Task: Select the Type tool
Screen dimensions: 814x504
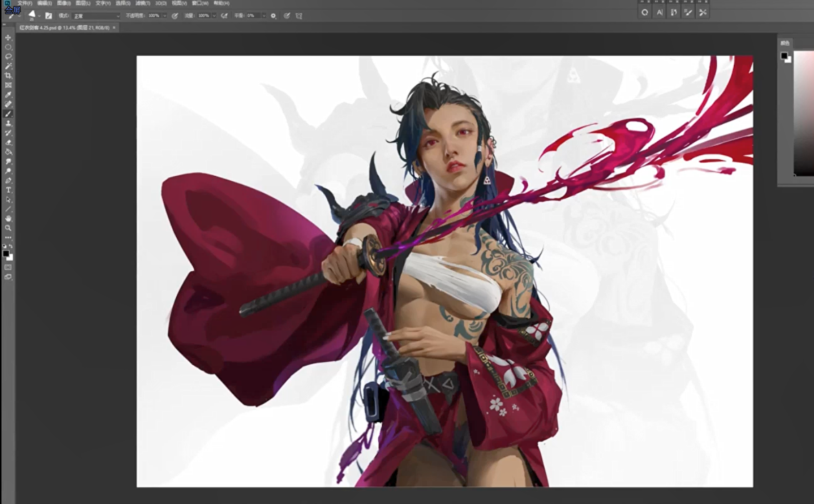Action: pyautogui.click(x=8, y=190)
